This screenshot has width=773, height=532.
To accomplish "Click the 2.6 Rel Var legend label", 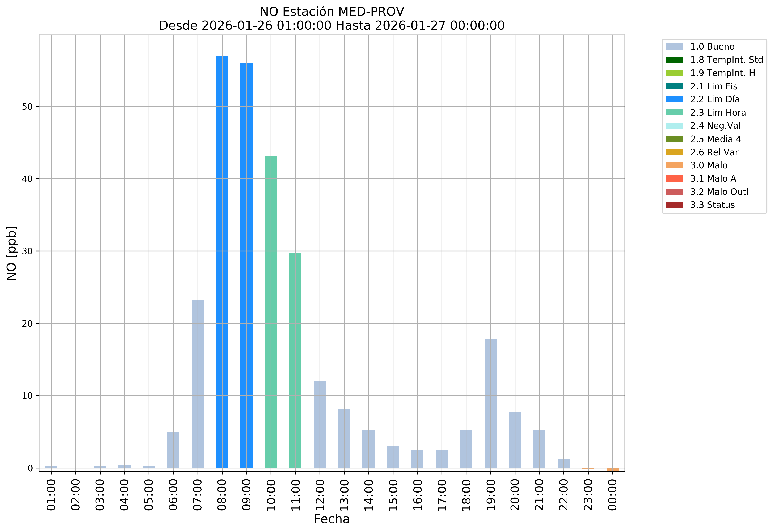I will (714, 152).
